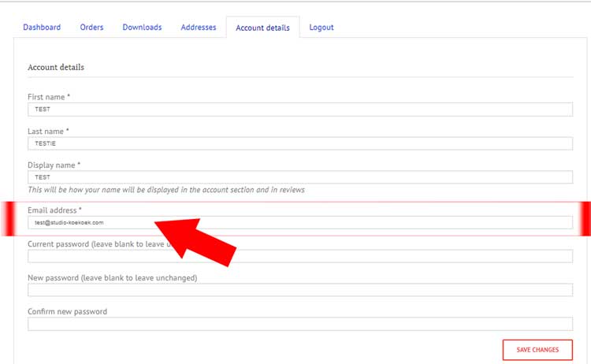Go to the Downloads tab
591x364 pixels.
pyautogui.click(x=142, y=28)
